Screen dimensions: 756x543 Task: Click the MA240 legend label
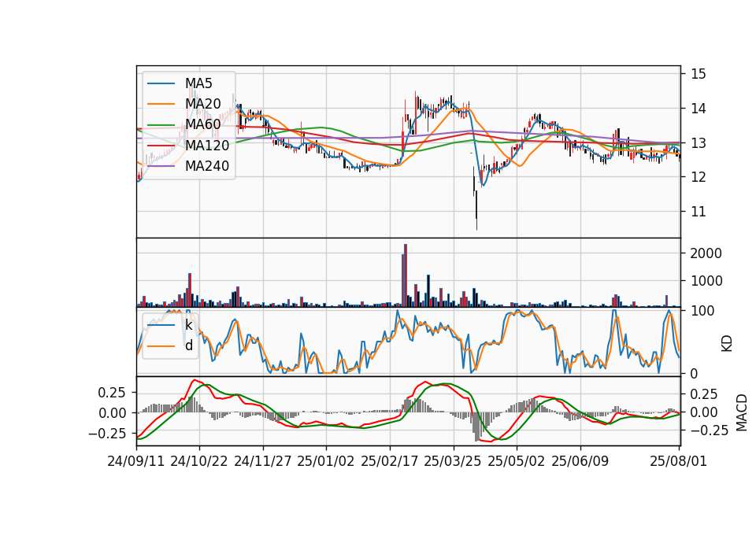pos(207,166)
